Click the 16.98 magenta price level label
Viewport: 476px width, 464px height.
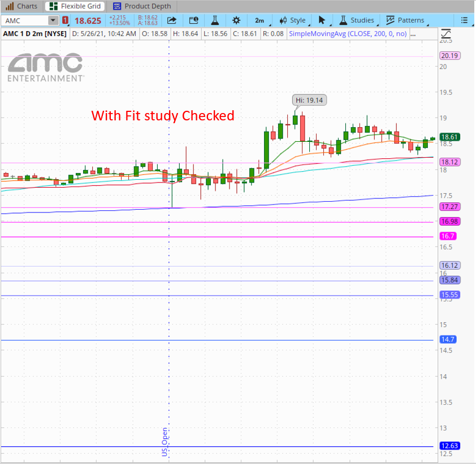pos(449,221)
